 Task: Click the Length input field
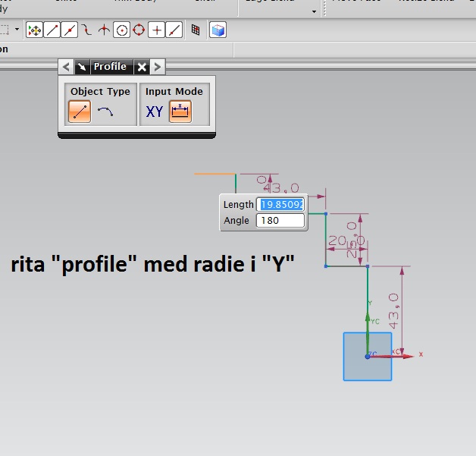(x=280, y=204)
